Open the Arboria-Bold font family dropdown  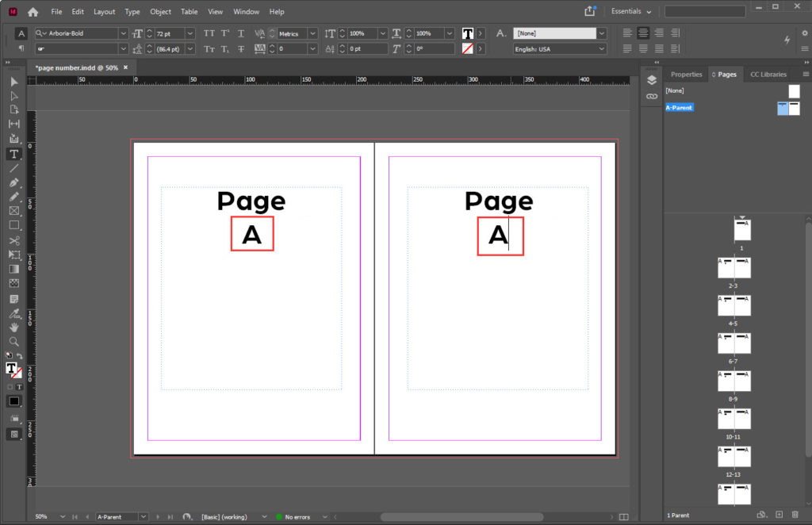click(124, 33)
